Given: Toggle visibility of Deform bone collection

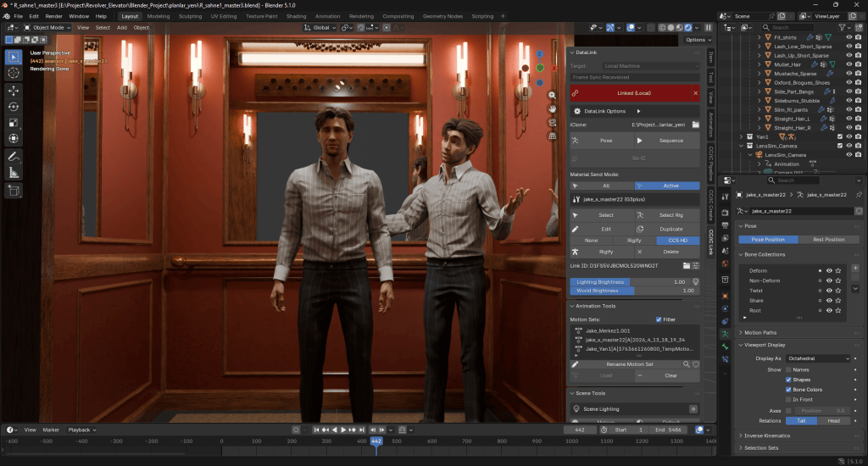Looking at the screenshot, I should tap(829, 270).
